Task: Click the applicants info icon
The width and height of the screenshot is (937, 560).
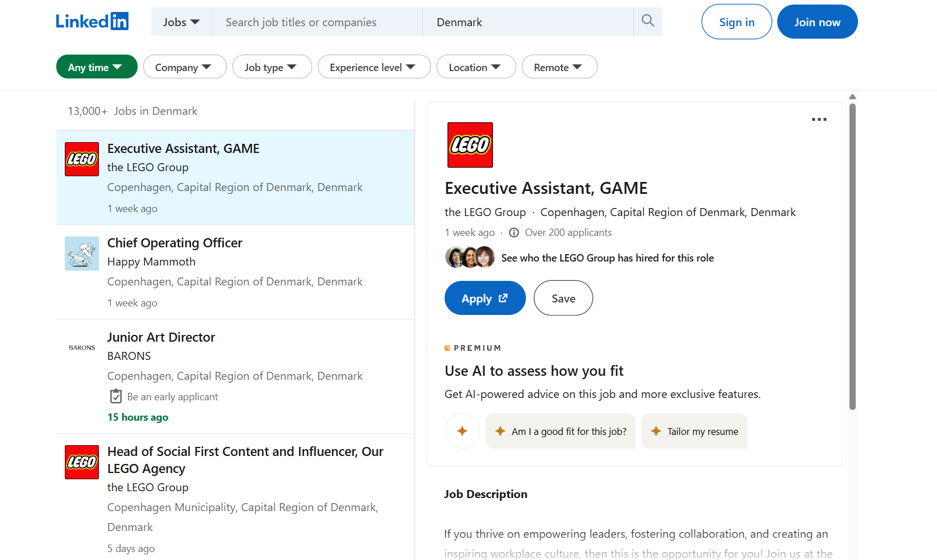Action: (x=514, y=233)
